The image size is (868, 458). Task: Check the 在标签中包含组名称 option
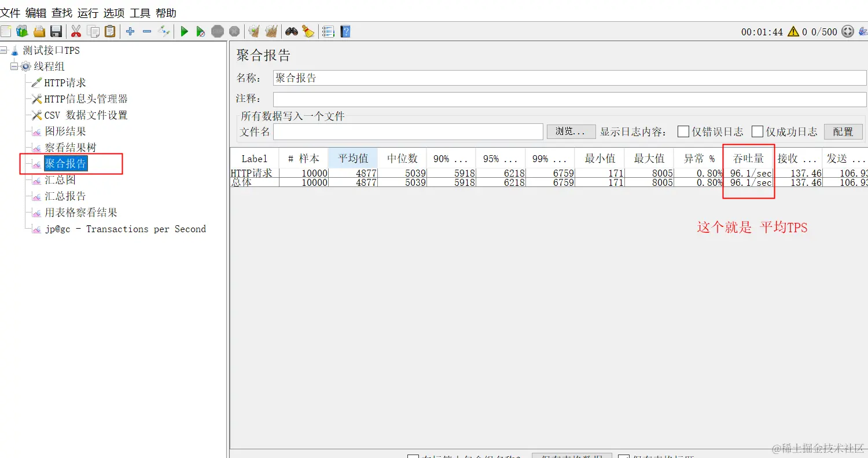(x=413, y=457)
